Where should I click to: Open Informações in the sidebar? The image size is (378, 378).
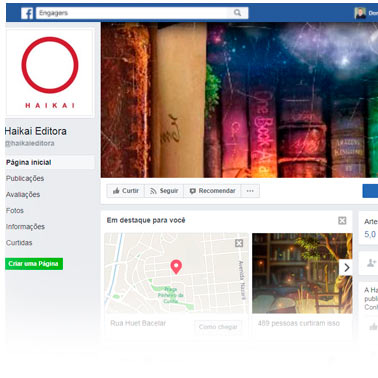[25, 227]
